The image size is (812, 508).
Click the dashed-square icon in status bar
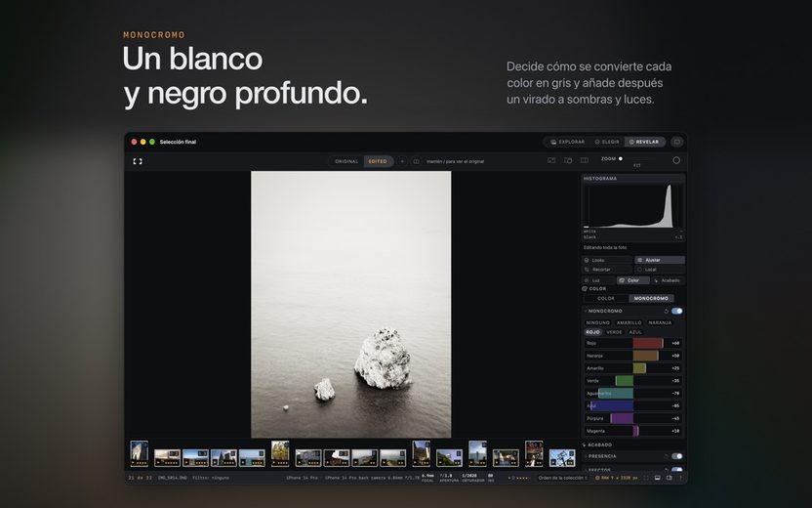(646, 478)
